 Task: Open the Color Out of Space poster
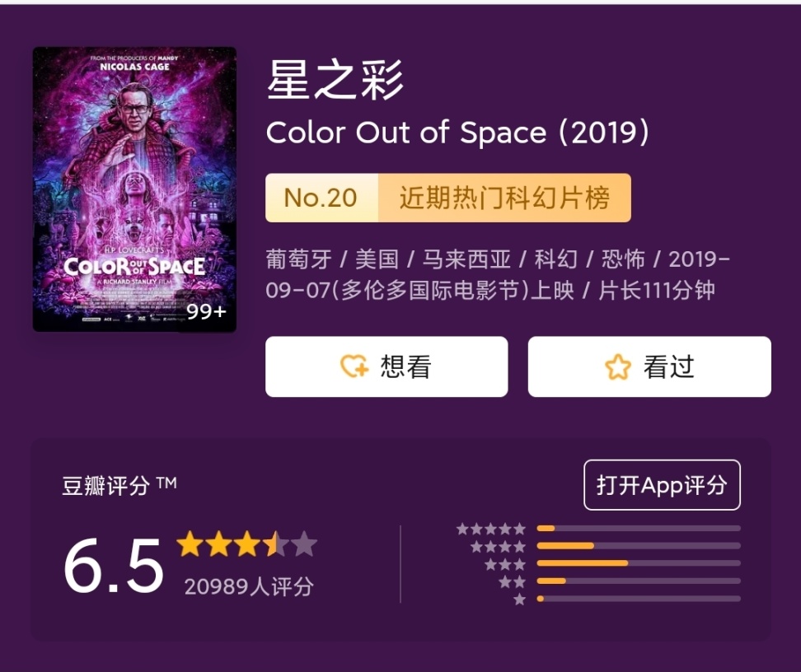pyautogui.click(x=134, y=189)
